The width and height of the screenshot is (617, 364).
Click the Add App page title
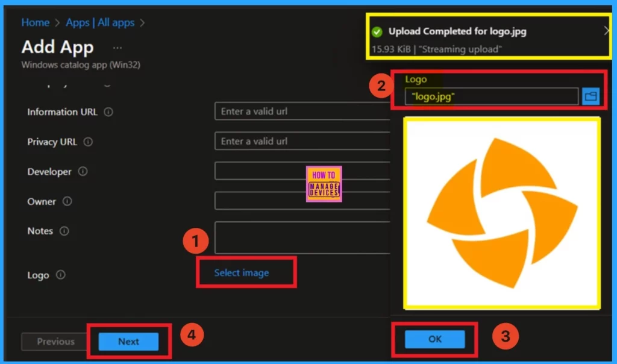[x=57, y=47]
